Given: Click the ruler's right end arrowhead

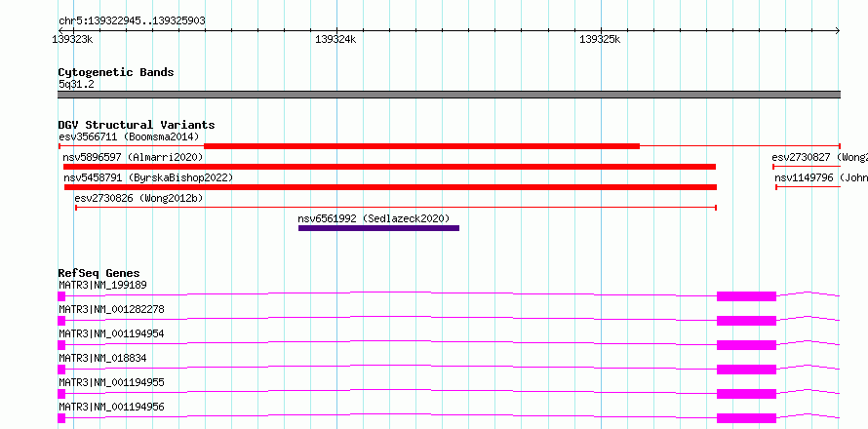Looking at the screenshot, I should (837, 30).
